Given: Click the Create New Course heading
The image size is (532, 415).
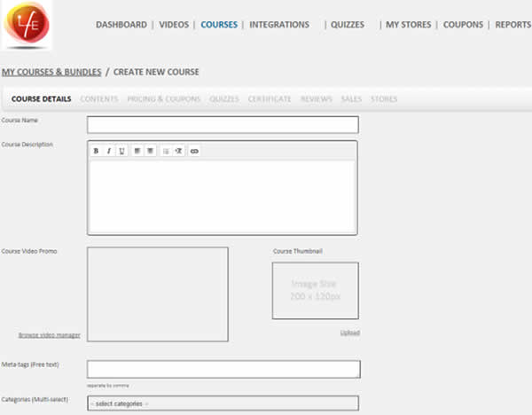Looking at the screenshot, I should point(156,72).
